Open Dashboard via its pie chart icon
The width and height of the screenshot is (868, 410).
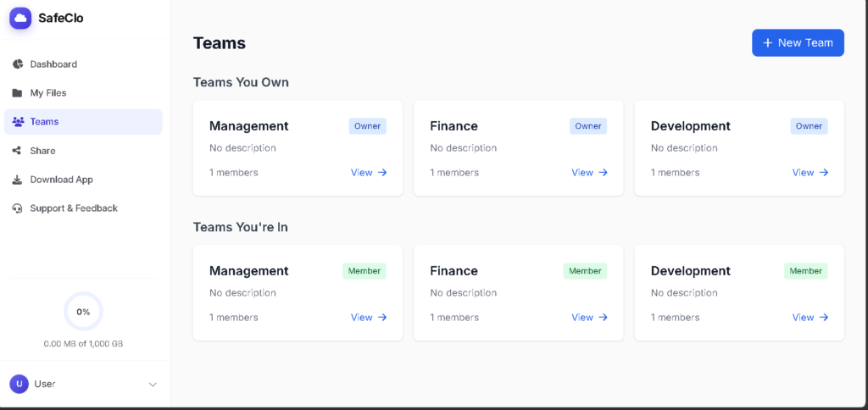click(x=18, y=64)
